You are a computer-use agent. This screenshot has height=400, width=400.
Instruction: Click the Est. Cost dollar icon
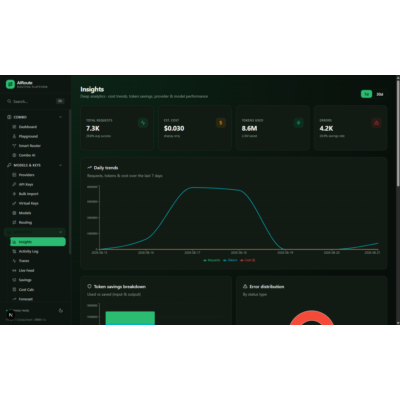pos(221,123)
